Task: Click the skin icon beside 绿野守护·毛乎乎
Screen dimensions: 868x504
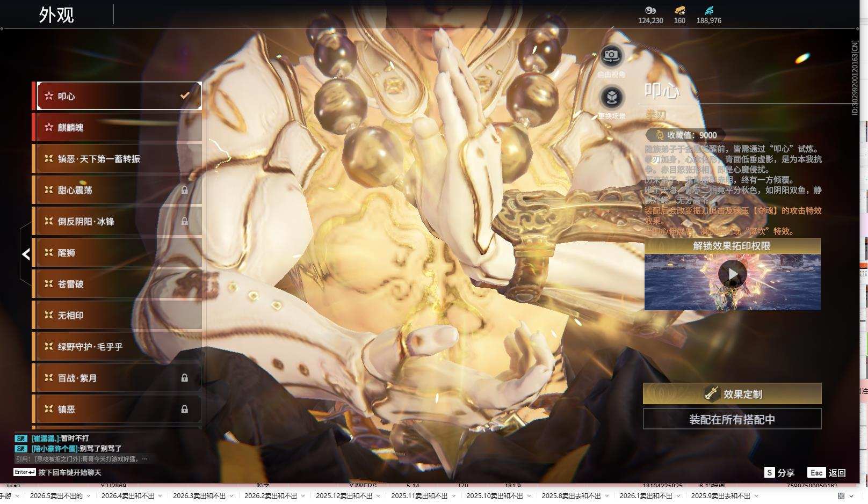Action: 49,346
